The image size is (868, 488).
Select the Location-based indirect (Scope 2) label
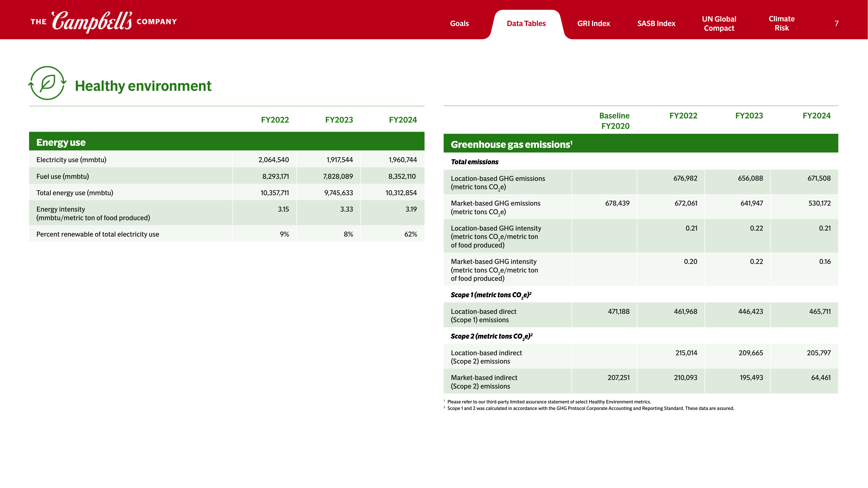pyautogui.click(x=486, y=357)
